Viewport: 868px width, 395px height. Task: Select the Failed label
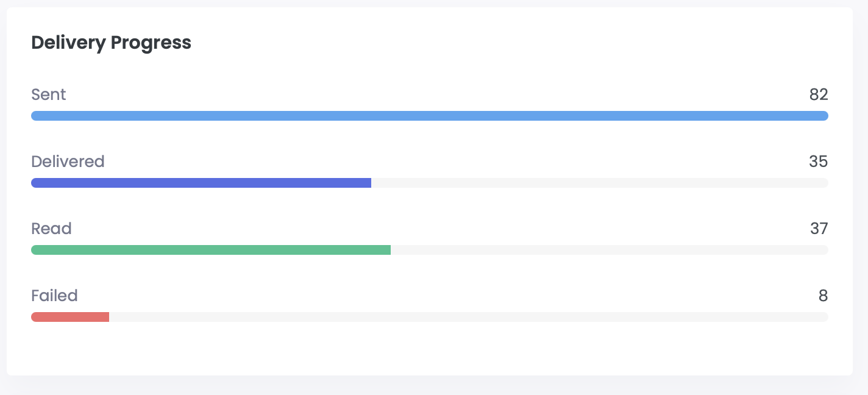54,296
